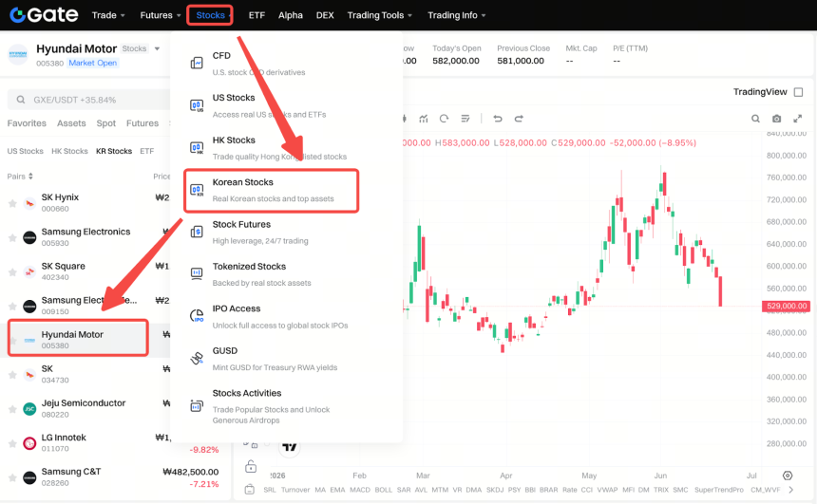Switch to the Favorites tab
The width and height of the screenshot is (817, 504).
(27, 123)
